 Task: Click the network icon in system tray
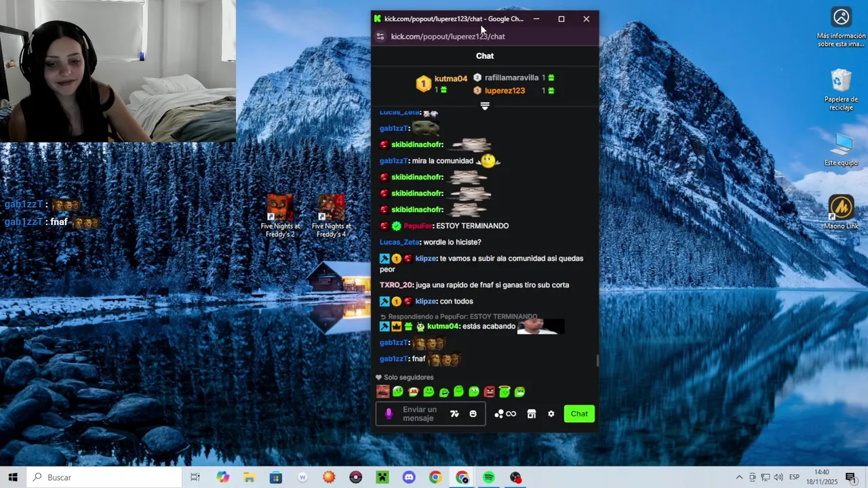765,477
